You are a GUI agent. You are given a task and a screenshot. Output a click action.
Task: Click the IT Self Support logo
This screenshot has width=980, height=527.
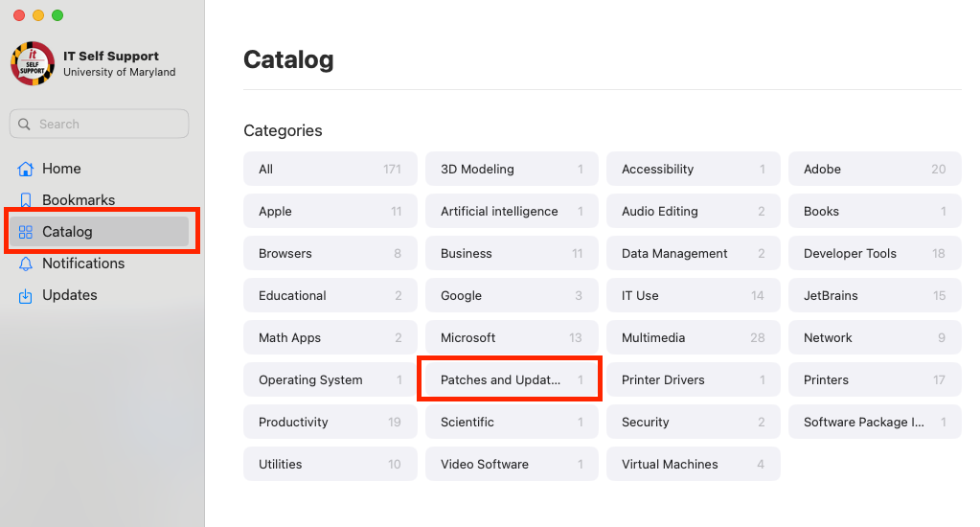33,63
